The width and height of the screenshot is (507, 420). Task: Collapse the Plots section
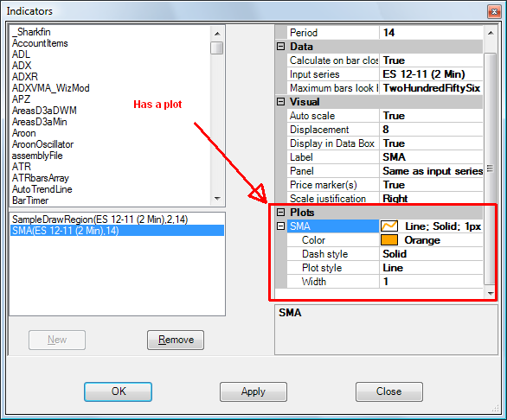click(280, 213)
